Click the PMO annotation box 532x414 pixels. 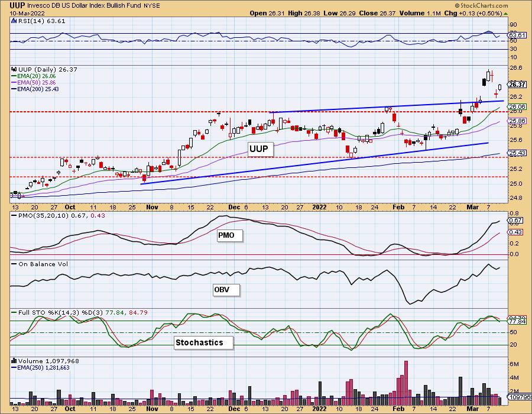tap(230, 235)
